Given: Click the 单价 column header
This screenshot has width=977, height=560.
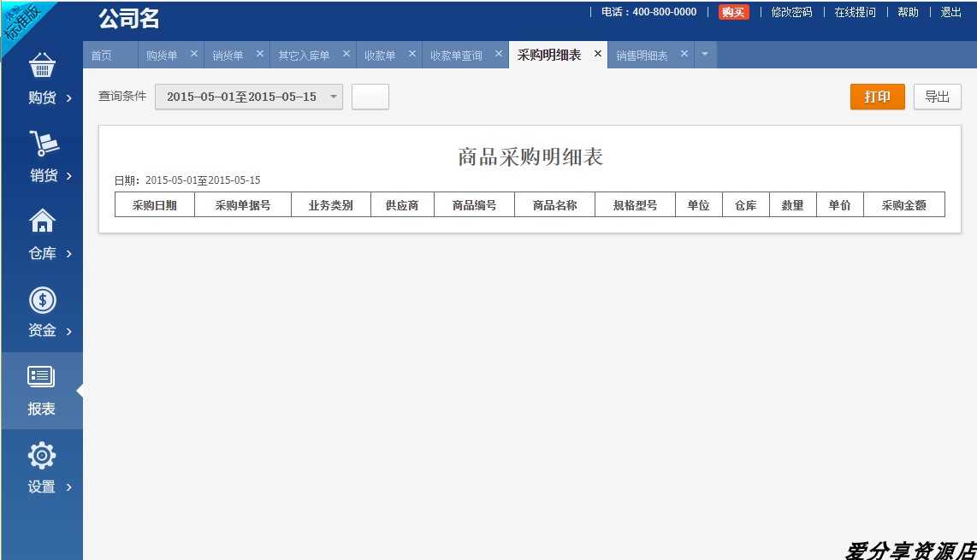Looking at the screenshot, I should 840,205.
